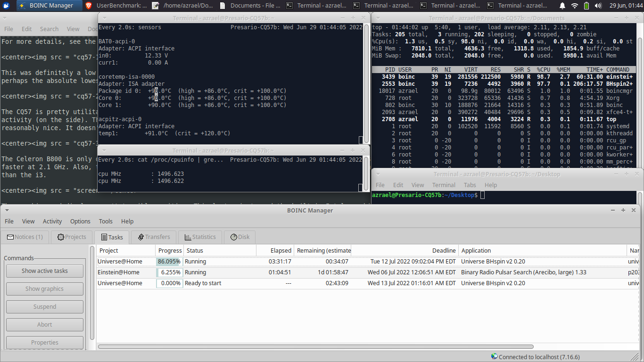Image resolution: width=644 pixels, height=362 pixels.
Task: Click the battery status icon
Action: coord(586,6)
